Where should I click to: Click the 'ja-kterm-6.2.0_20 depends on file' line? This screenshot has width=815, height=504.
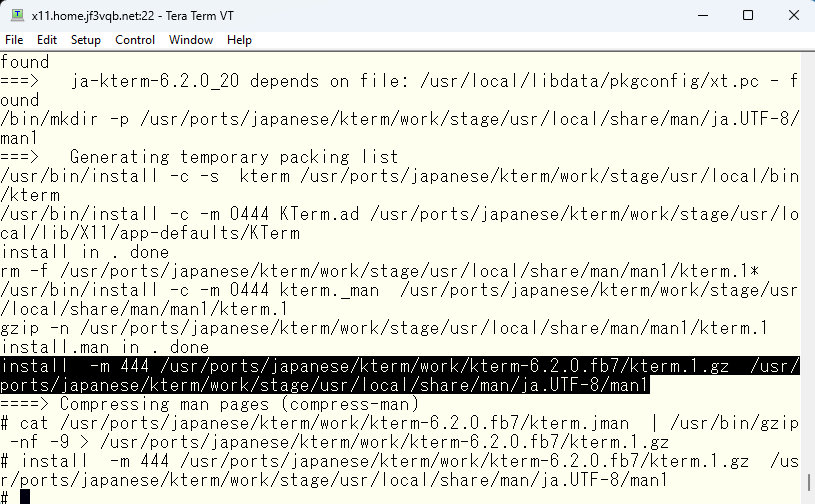pyautogui.click(x=400, y=81)
